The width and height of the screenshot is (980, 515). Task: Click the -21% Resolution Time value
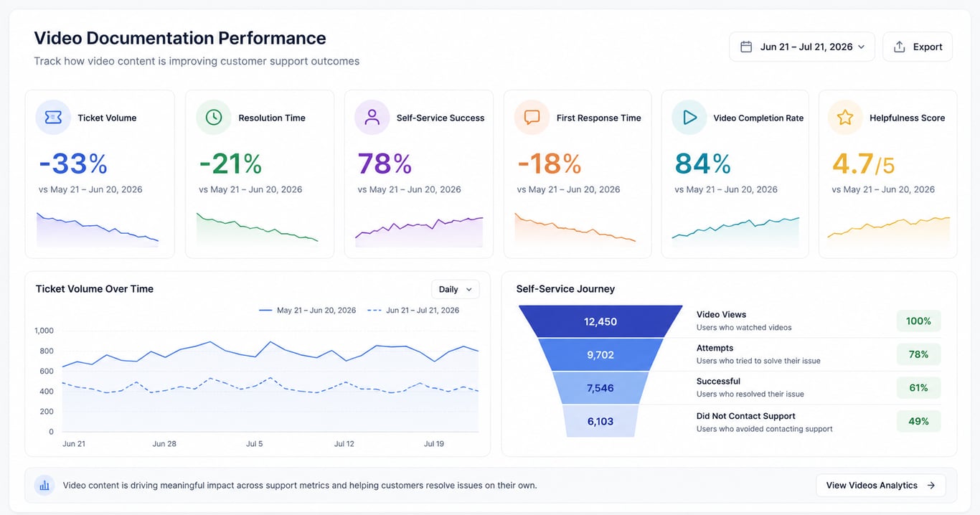click(230, 164)
